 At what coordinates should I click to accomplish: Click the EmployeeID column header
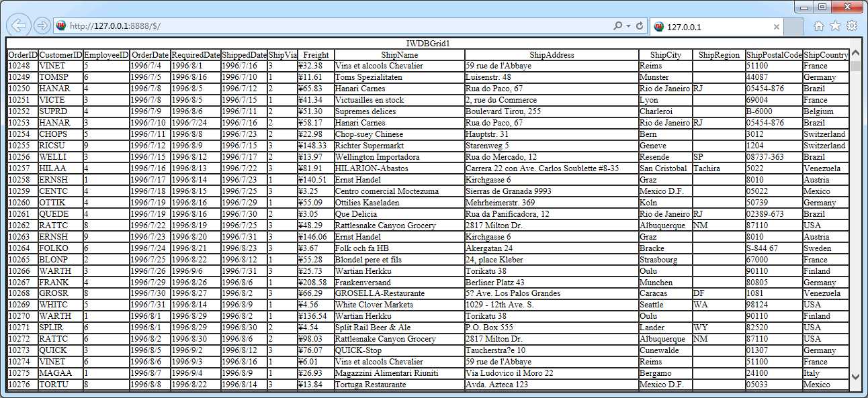(106, 55)
